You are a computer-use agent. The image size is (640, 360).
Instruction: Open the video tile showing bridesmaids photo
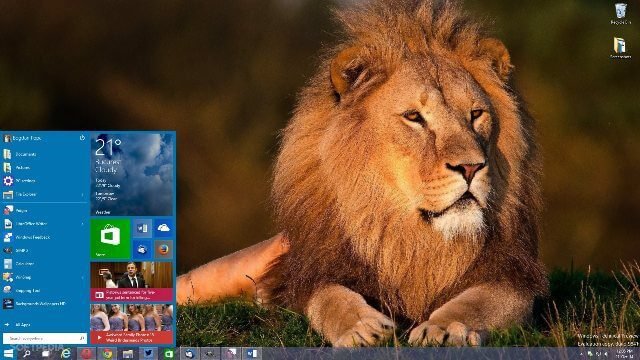131,324
